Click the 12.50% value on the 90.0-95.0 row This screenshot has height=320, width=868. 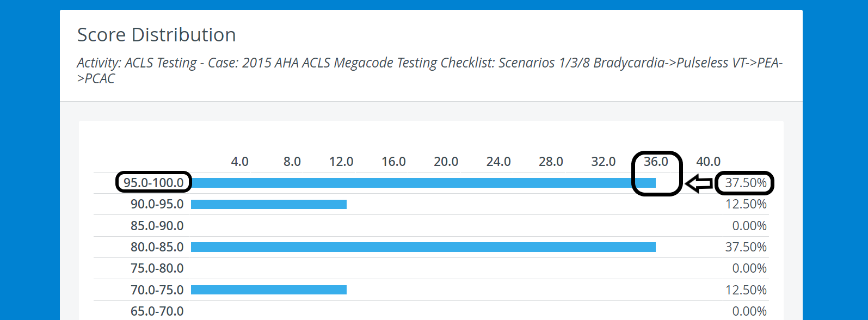click(746, 204)
